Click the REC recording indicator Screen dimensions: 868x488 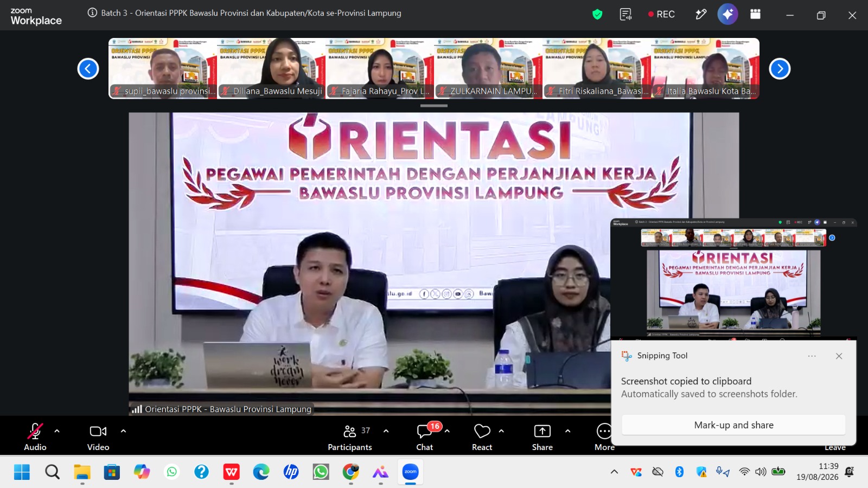pos(661,14)
